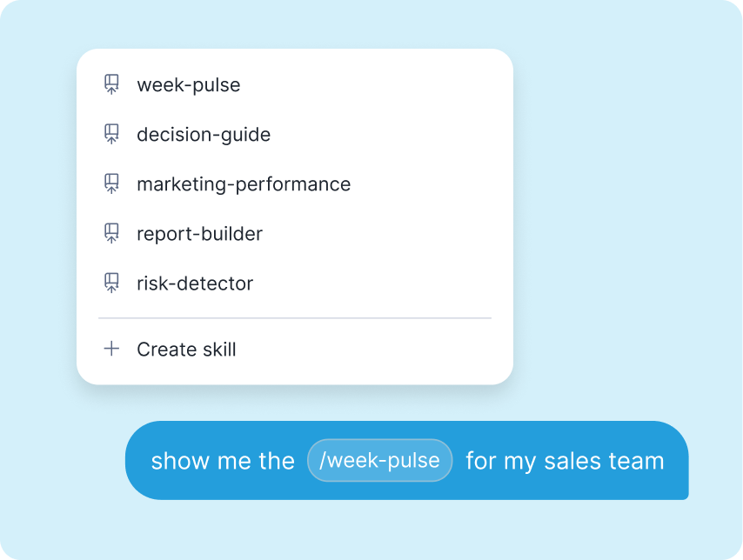The width and height of the screenshot is (743, 560).
Task: Click the skill icon next to risk-detector
Action: point(111,283)
